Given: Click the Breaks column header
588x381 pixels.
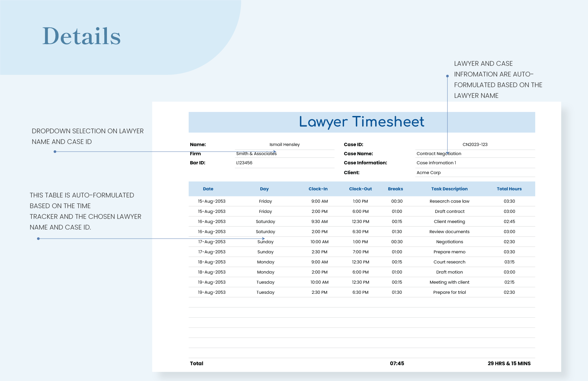Looking at the screenshot, I should (396, 189).
